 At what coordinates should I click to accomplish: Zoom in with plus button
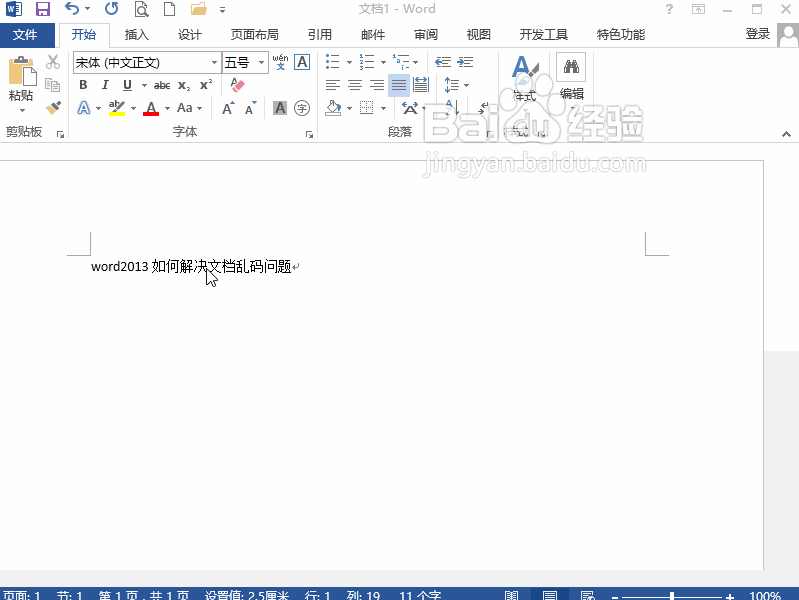coord(730,595)
